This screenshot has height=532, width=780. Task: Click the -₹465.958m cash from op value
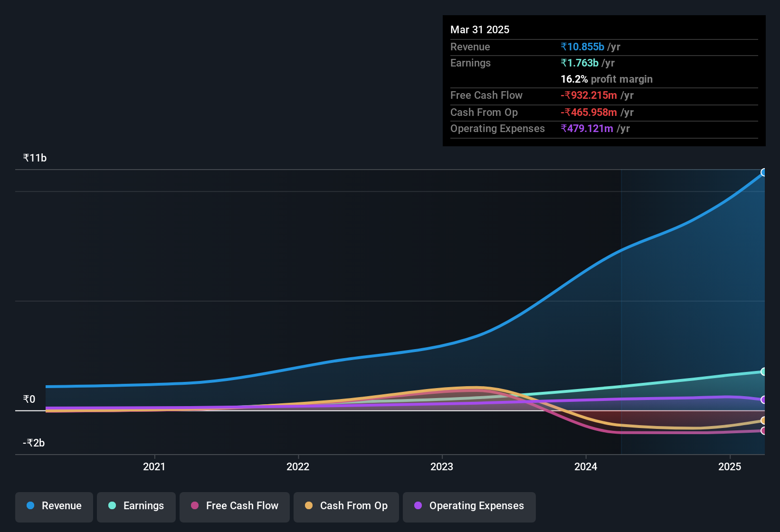click(589, 113)
